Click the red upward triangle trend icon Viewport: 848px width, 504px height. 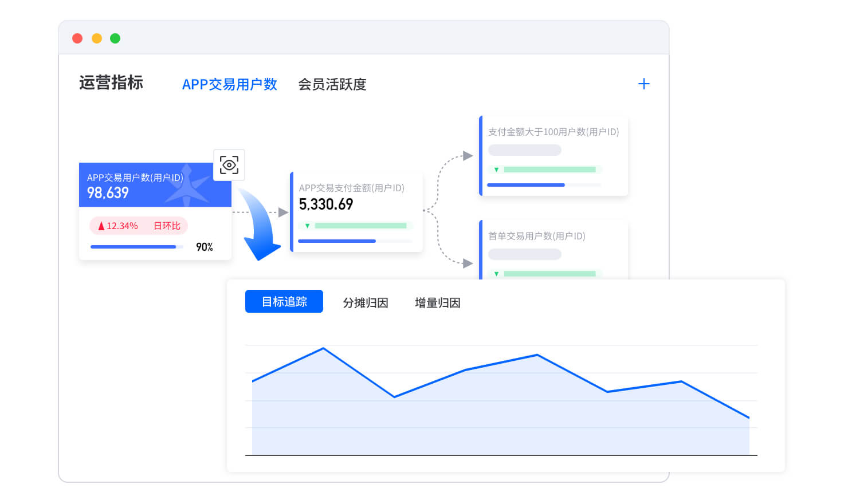pos(101,226)
